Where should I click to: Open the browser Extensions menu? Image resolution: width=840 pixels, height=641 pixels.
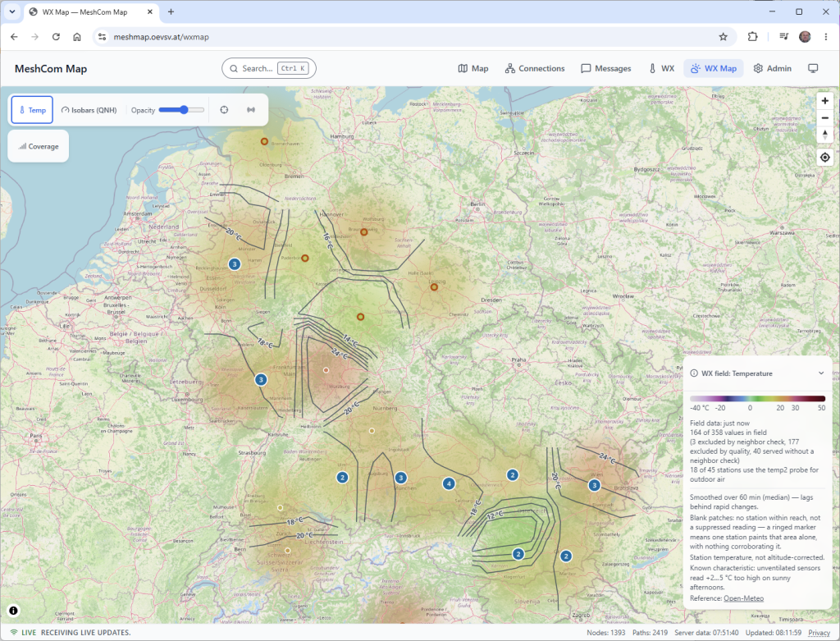click(752, 36)
